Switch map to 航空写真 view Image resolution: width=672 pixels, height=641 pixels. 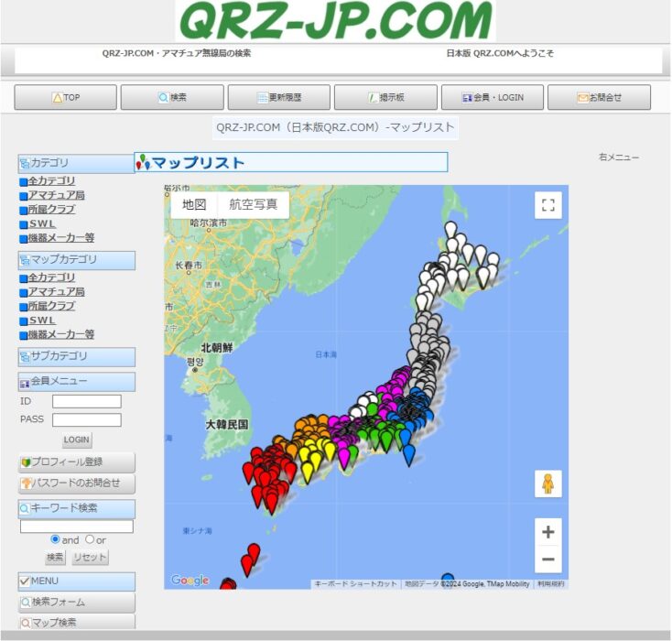253,205
